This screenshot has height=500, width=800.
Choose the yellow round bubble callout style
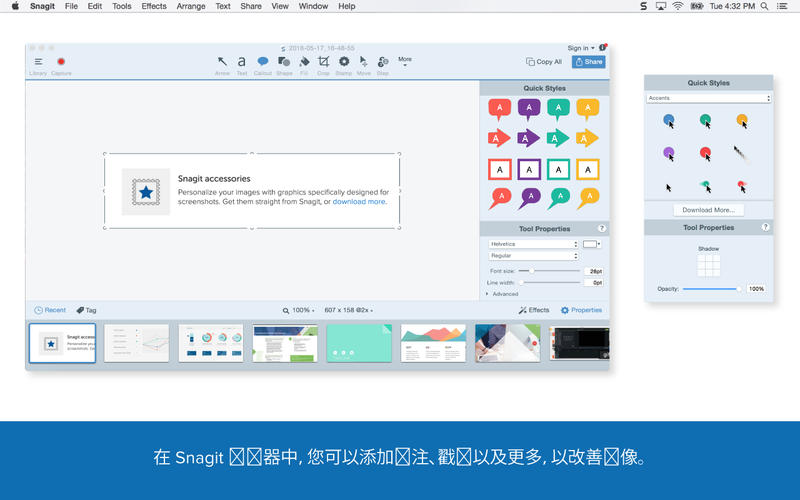(x=588, y=198)
